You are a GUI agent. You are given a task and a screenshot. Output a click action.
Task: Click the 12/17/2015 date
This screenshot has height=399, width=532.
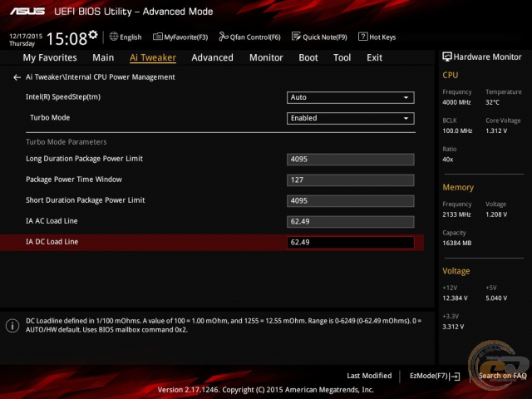[26, 36]
